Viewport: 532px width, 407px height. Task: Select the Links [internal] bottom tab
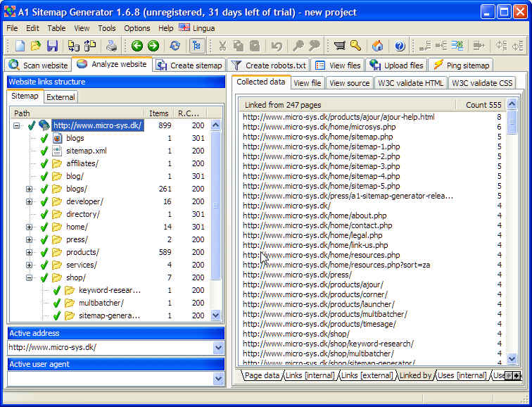click(x=310, y=375)
